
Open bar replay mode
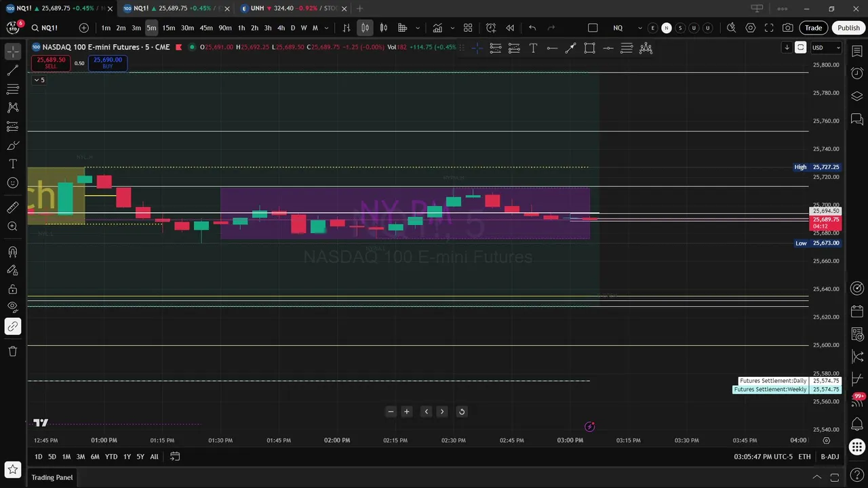pos(509,28)
